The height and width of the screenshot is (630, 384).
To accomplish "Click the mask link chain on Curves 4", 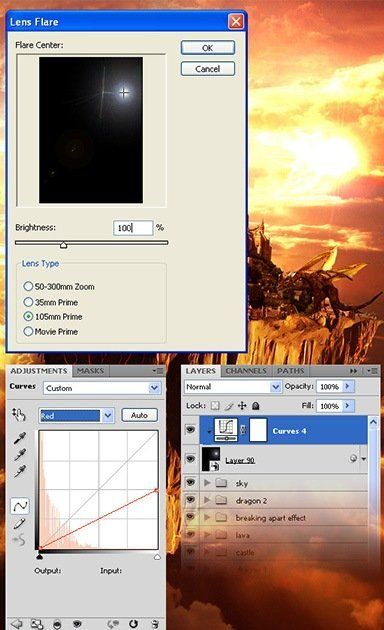I will (243, 430).
